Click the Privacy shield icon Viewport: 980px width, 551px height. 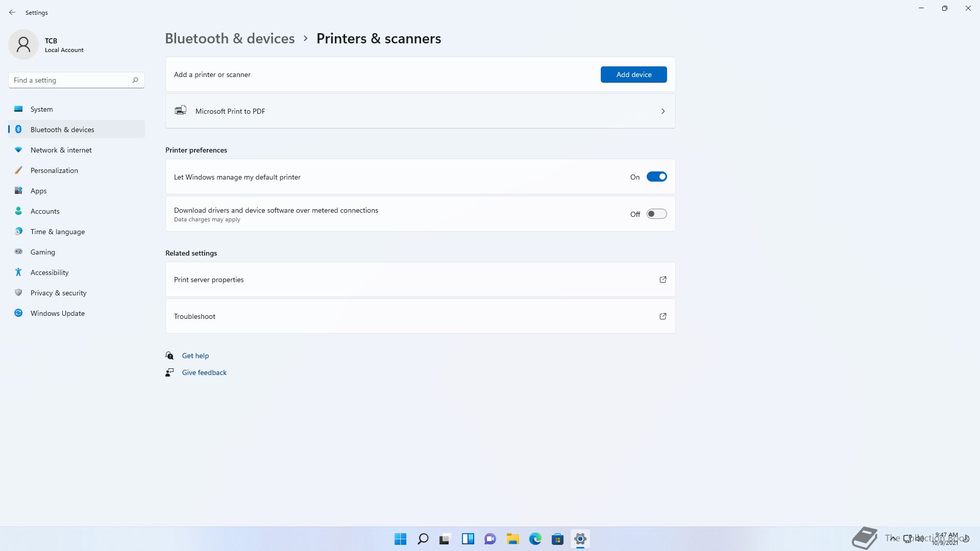pyautogui.click(x=18, y=293)
